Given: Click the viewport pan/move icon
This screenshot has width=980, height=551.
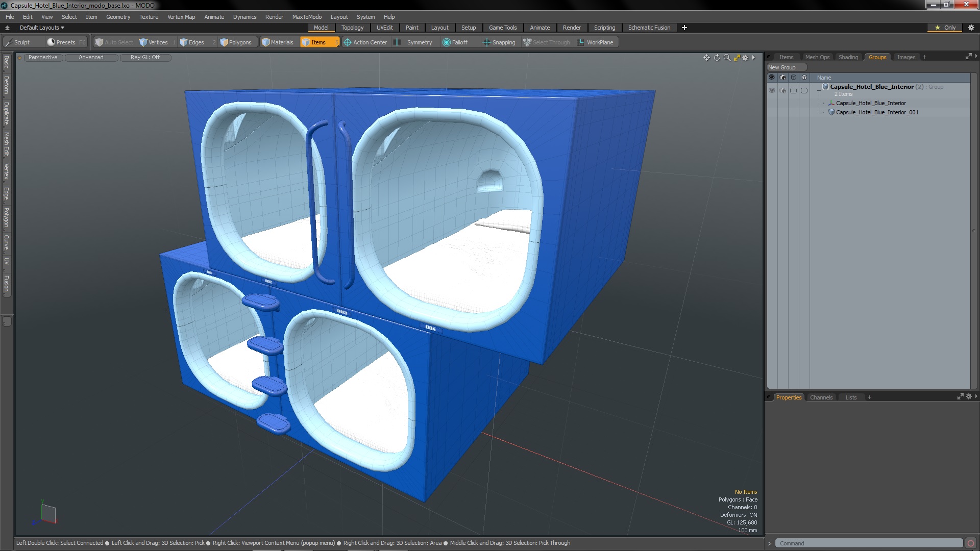Looking at the screenshot, I should click(x=706, y=58).
